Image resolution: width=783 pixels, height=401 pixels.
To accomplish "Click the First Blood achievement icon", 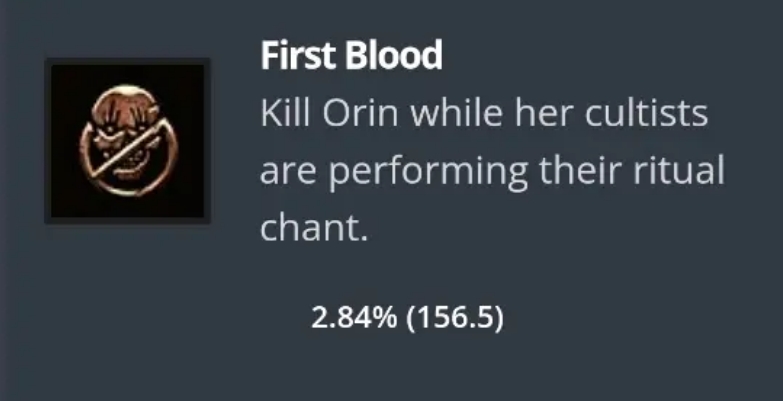I will point(126,141).
